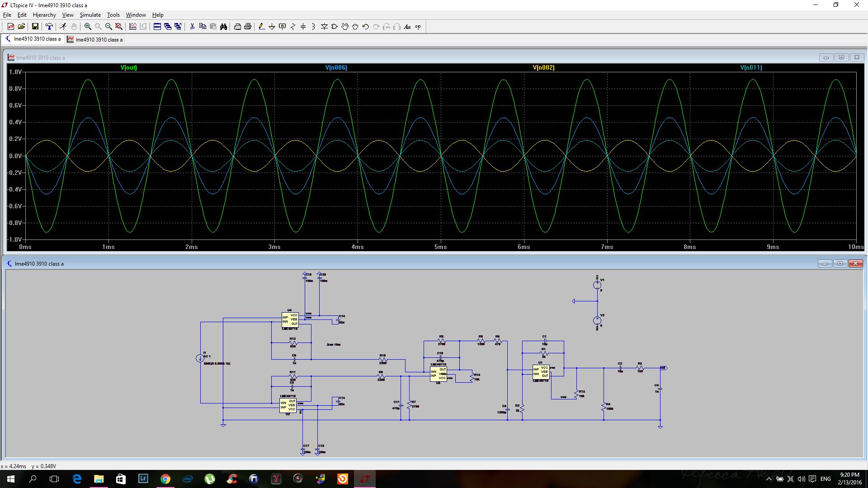Add a SPICE directive with .op icon
The height and width of the screenshot is (488, 868).
(418, 27)
